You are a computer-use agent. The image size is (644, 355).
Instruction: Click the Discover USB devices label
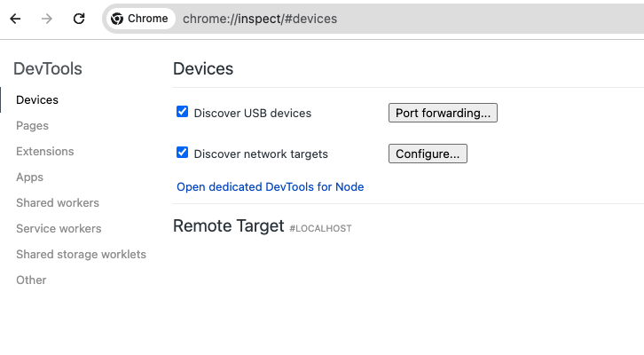[252, 114]
